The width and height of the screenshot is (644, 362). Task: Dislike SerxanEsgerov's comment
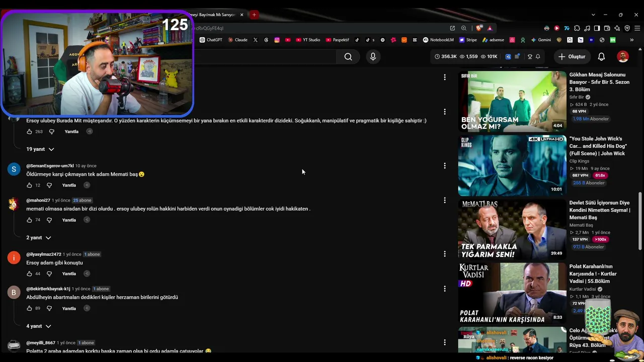tap(49, 186)
